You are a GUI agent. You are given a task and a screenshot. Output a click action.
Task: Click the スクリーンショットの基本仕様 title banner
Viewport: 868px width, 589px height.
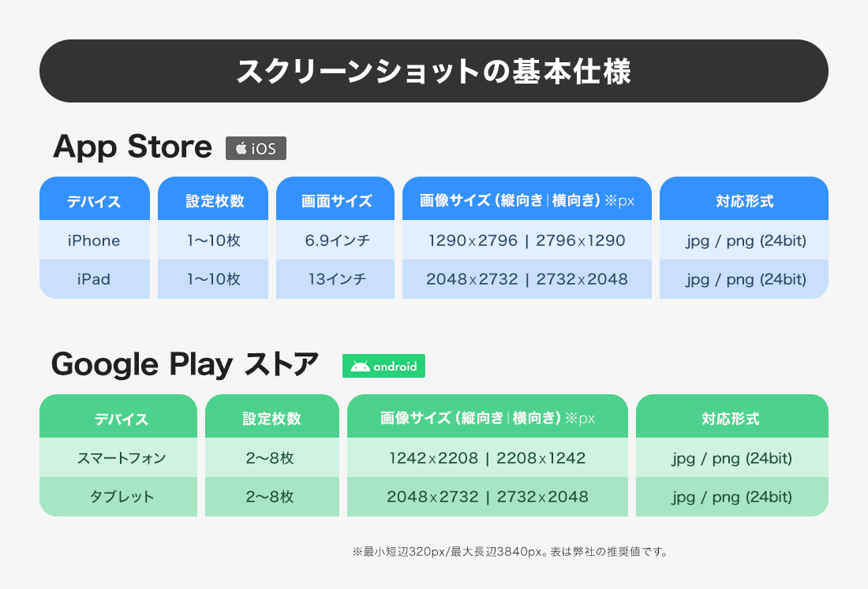tap(434, 71)
